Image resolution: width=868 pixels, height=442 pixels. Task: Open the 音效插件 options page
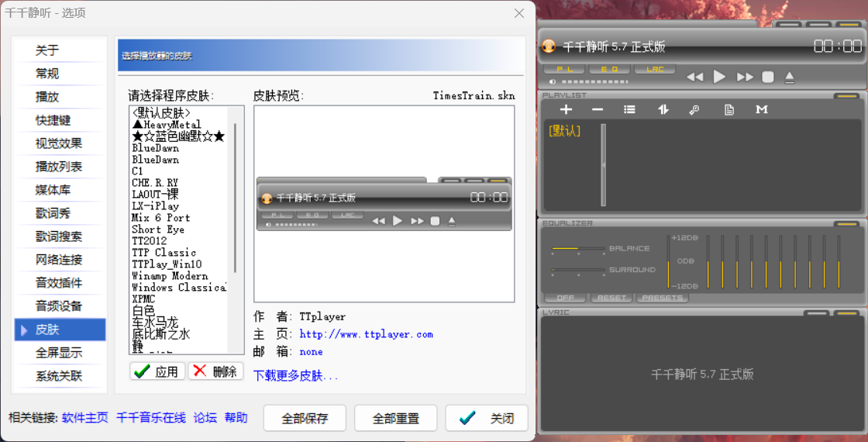tap(60, 283)
